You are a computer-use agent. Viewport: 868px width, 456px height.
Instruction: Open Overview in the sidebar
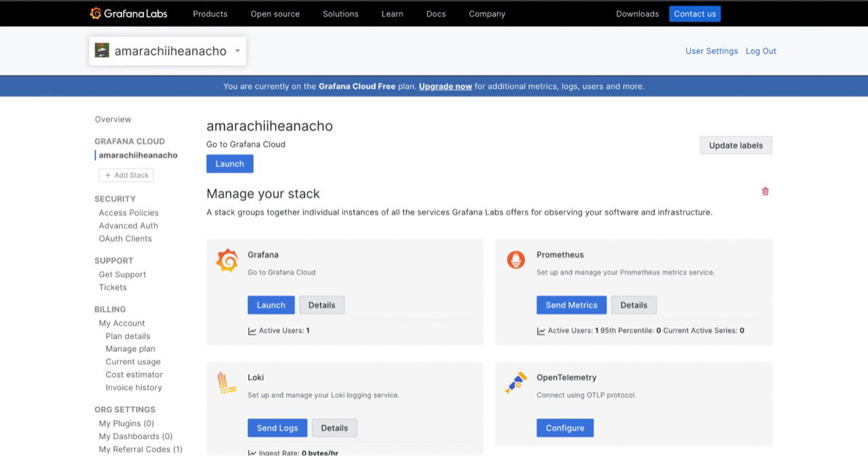113,119
